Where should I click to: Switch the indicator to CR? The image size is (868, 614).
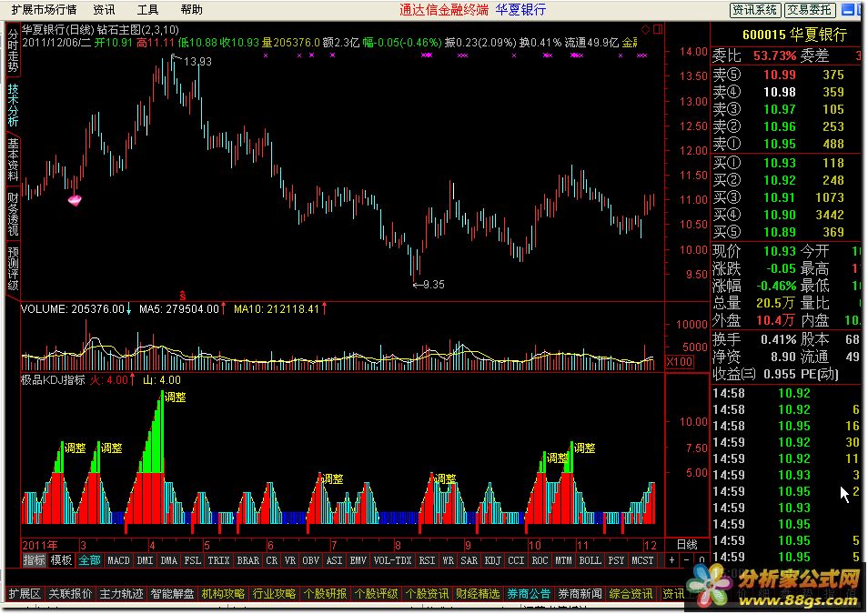[x=272, y=560]
